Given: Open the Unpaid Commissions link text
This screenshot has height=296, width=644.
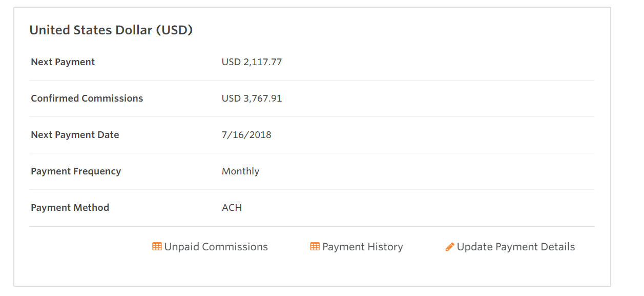Looking at the screenshot, I should [216, 247].
